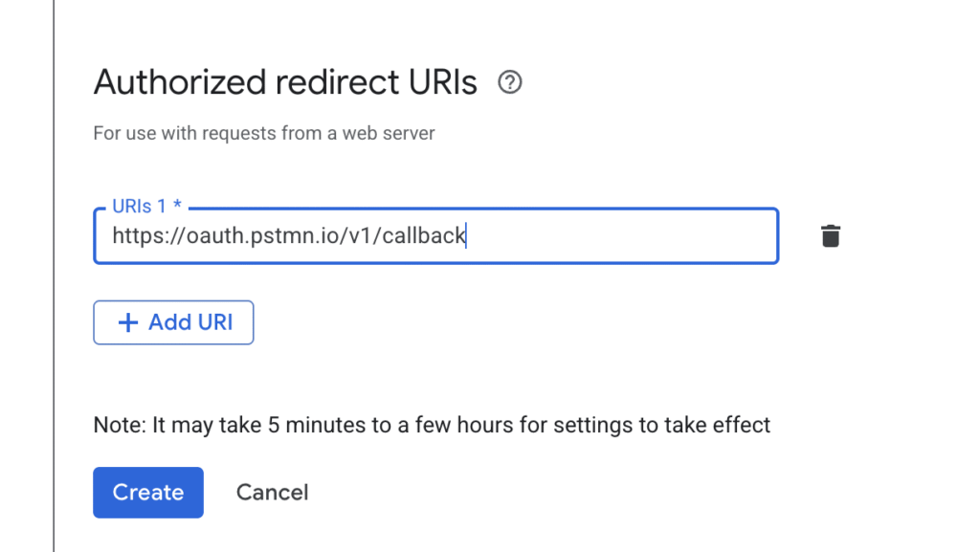This screenshot has height=552, width=980.
Task: Click the plus icon in Add URI
Action: [x=127, y=322]
